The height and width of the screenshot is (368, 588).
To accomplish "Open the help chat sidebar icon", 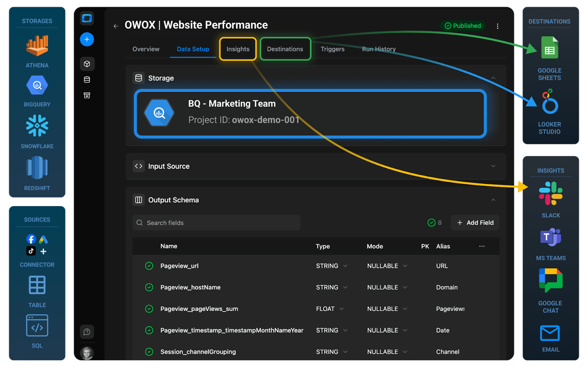I will point(87,332).
